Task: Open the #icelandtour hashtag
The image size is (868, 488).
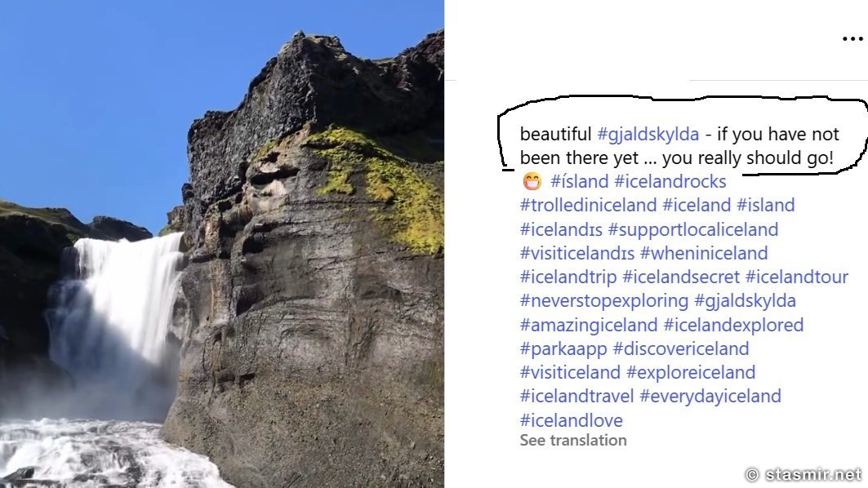Action: tap(797, 277)
